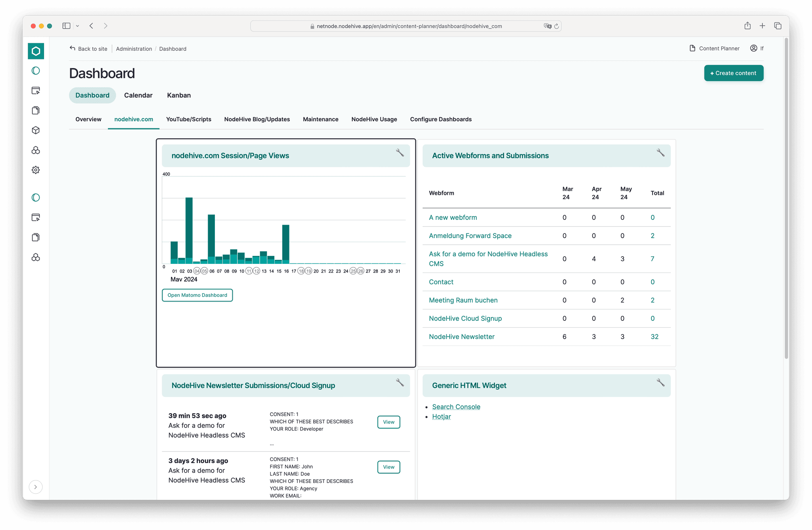Select the Dashboard pill tab
812x530 pixels.
[x=92, y=95]
